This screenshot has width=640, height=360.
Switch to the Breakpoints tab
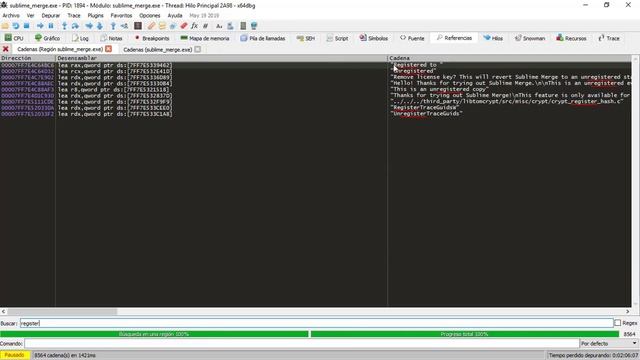152,38
